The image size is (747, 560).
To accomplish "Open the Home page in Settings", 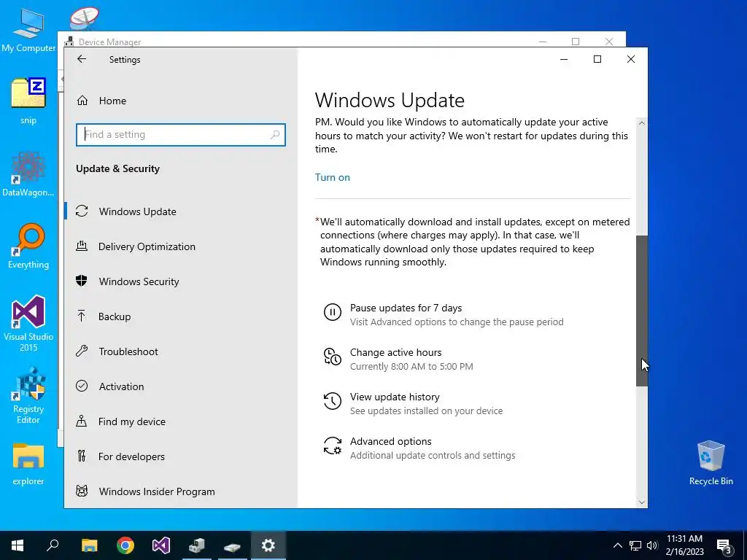I will 181,101.
